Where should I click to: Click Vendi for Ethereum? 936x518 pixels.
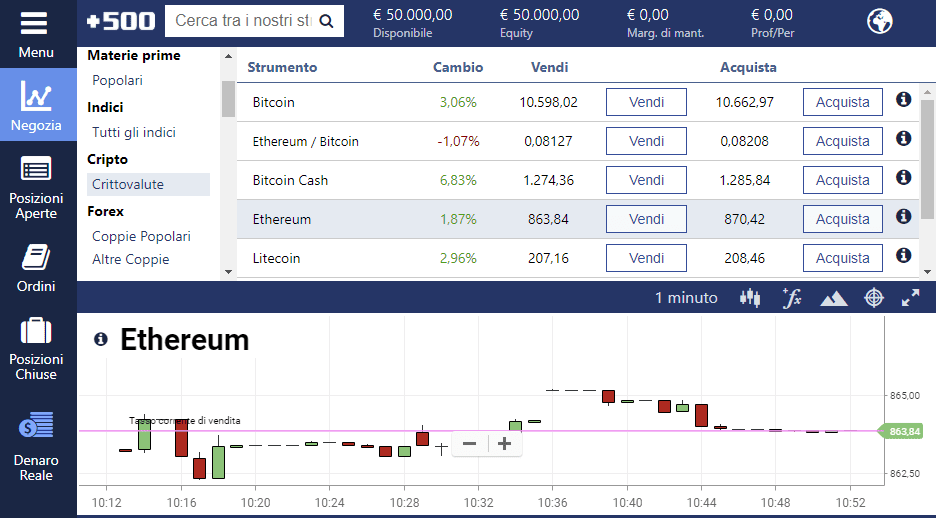(x=646, y=219)
